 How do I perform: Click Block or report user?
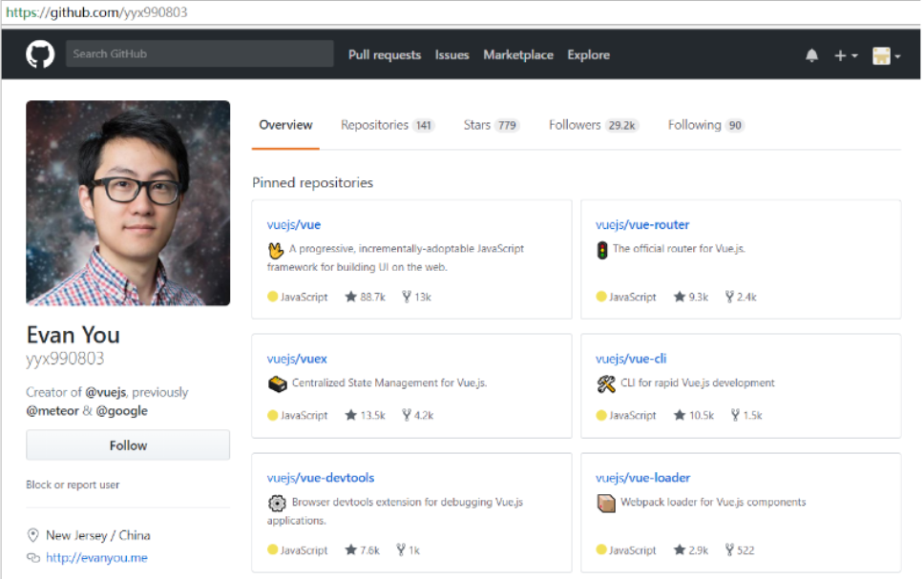click(73, 485)
